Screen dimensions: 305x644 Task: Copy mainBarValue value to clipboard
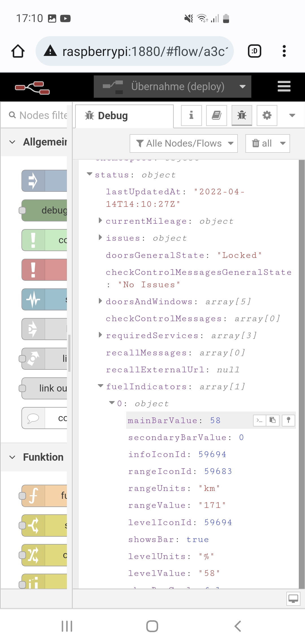pyautogui.click(x=273, y=420)
